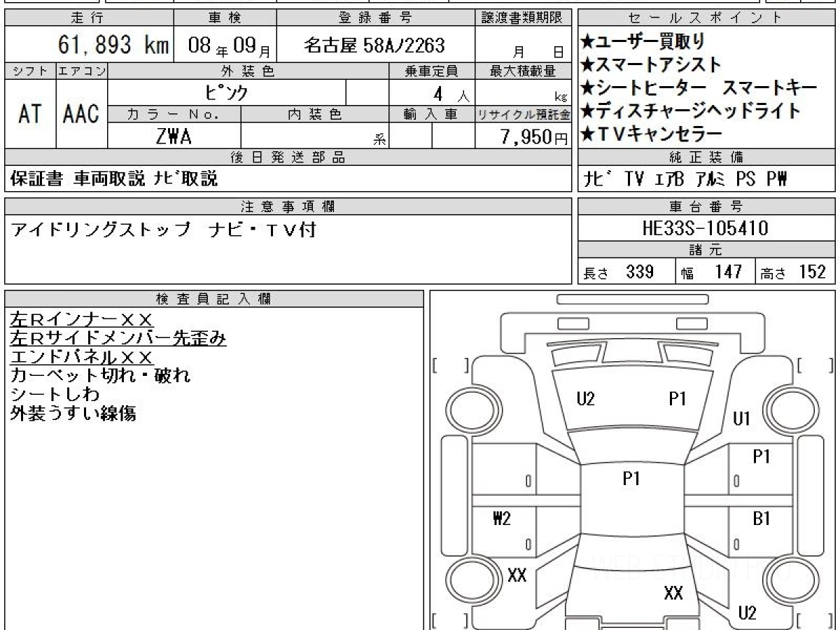Screen dimensions: 840x630
Task: Click the B1 mark on the car diagram
Action: [762, 519]
